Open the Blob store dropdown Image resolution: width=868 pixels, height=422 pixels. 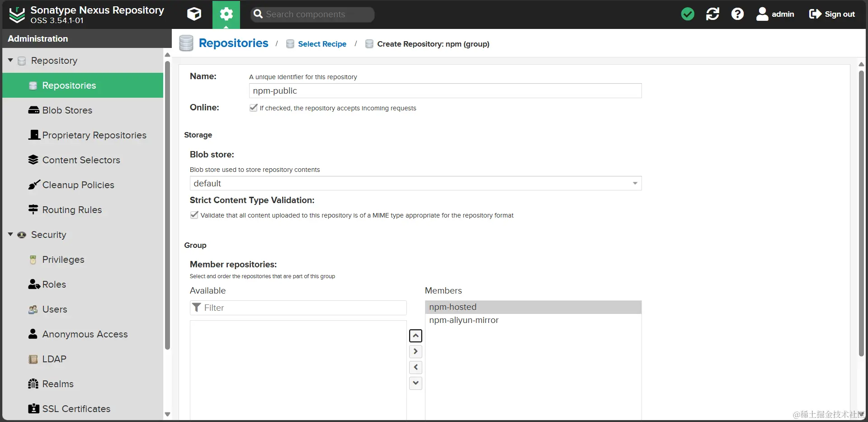(x=635, y=183)
